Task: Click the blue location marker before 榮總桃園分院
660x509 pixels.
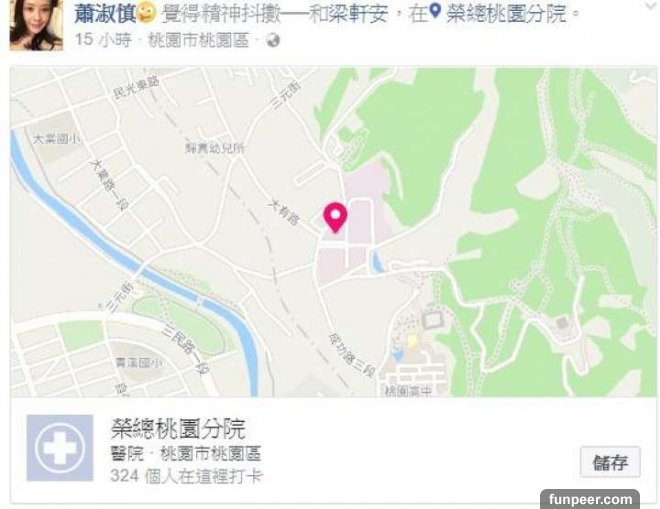Action: tap(435, 11)
